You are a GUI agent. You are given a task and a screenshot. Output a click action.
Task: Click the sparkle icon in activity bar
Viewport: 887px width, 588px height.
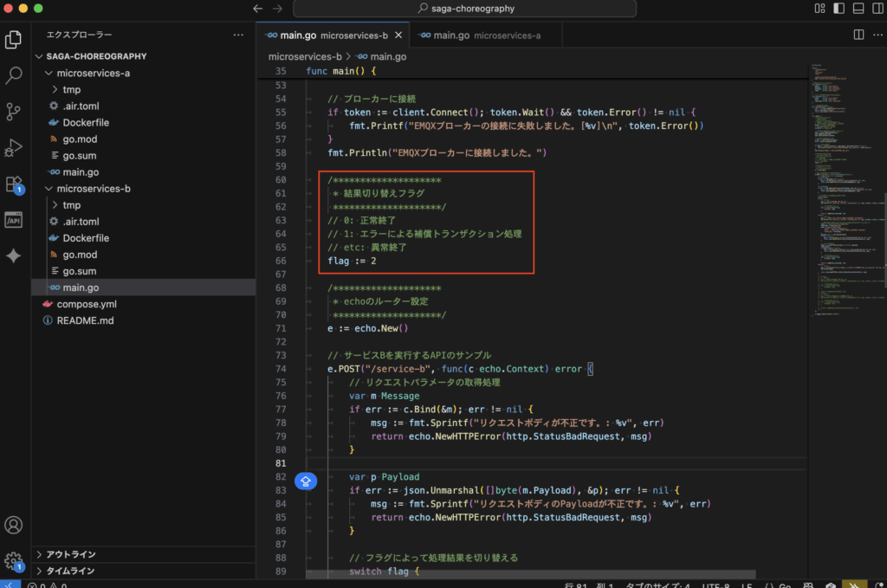pos(14,256)
